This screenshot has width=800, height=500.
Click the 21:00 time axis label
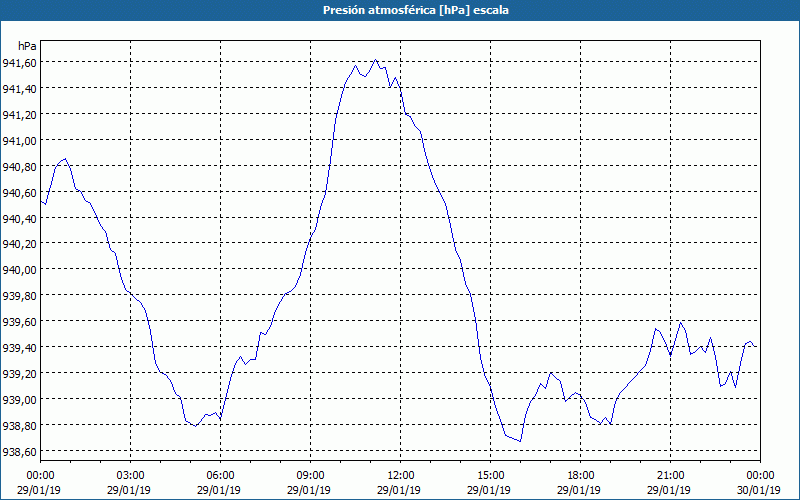pos(670,476)
